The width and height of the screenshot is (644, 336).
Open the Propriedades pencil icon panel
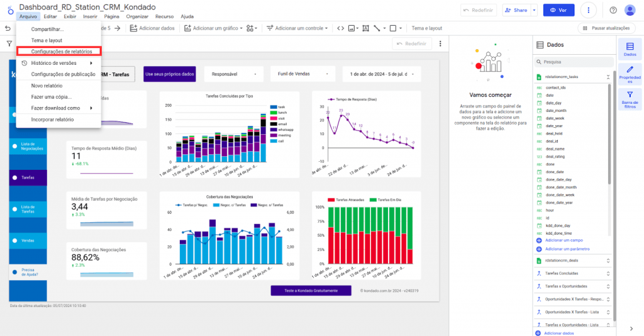(630, 75)
